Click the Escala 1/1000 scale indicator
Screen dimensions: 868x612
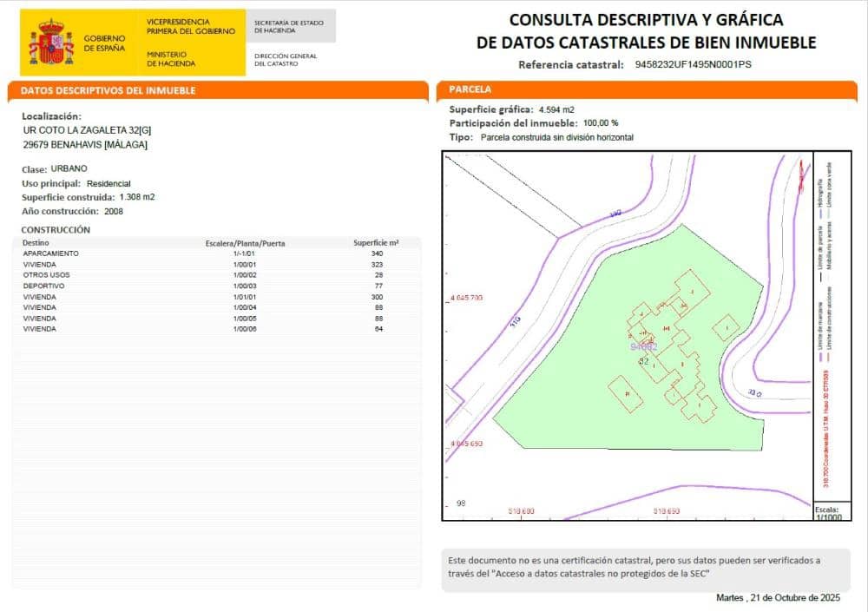tap(825, 512)
